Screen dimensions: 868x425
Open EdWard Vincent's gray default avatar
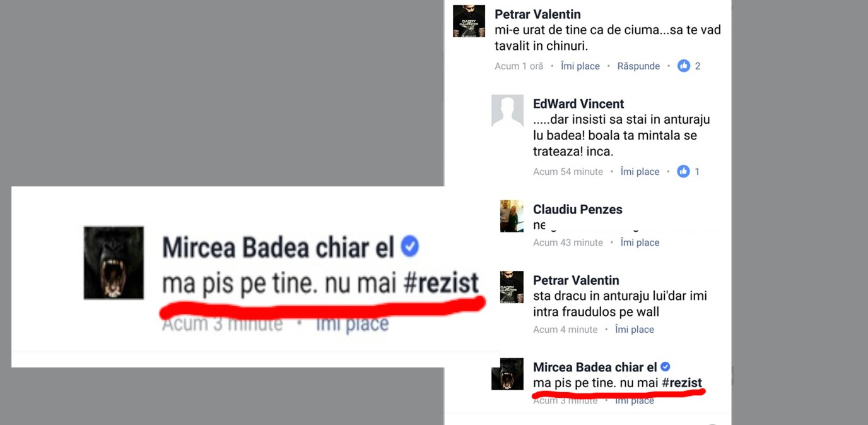(507, 111)
